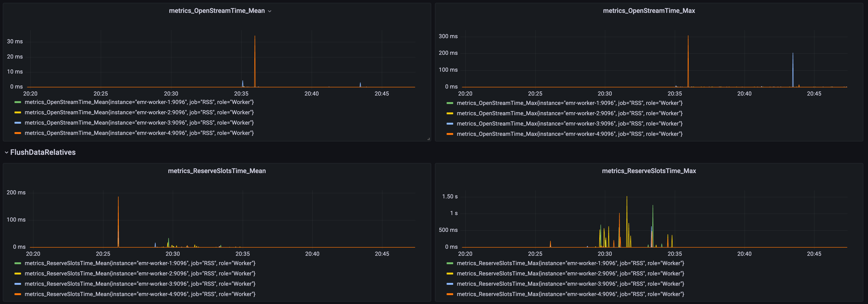Image resolution: width=868 pixels, height=304 pixels.
Task: Click the 30 ms label on OpenStreamTime_Mean y-axis
Action: [x=15, y=41]
